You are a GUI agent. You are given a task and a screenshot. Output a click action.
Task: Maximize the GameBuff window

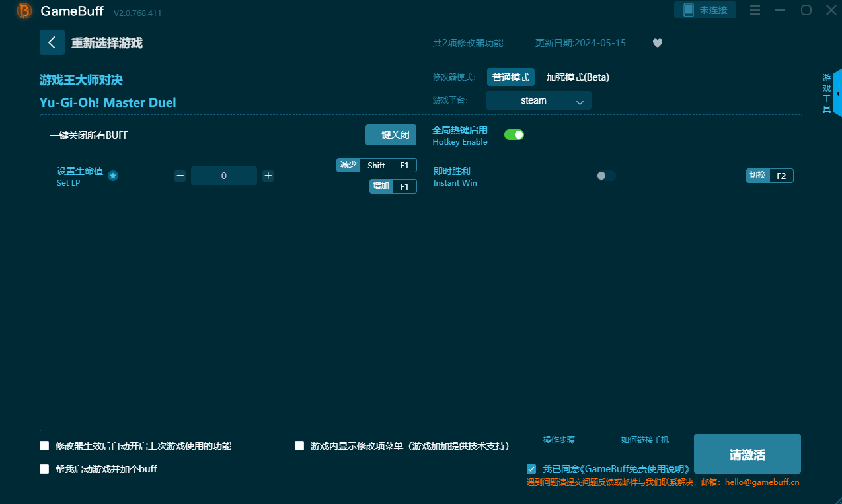806,10
